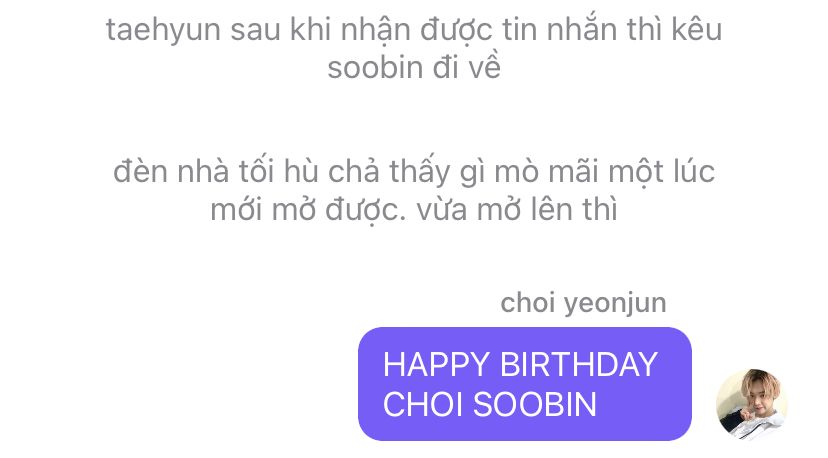Click the phrase "sau khi nhận được"

[361, 30]
